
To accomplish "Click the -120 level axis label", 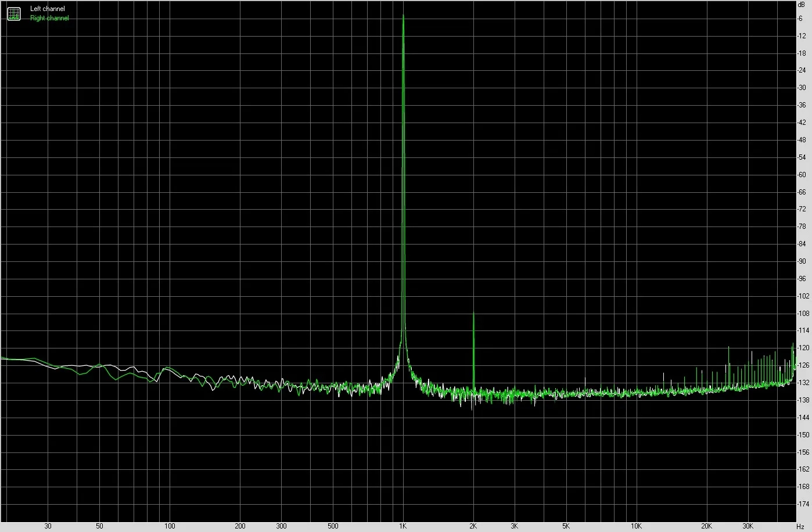I will (803, 348).
